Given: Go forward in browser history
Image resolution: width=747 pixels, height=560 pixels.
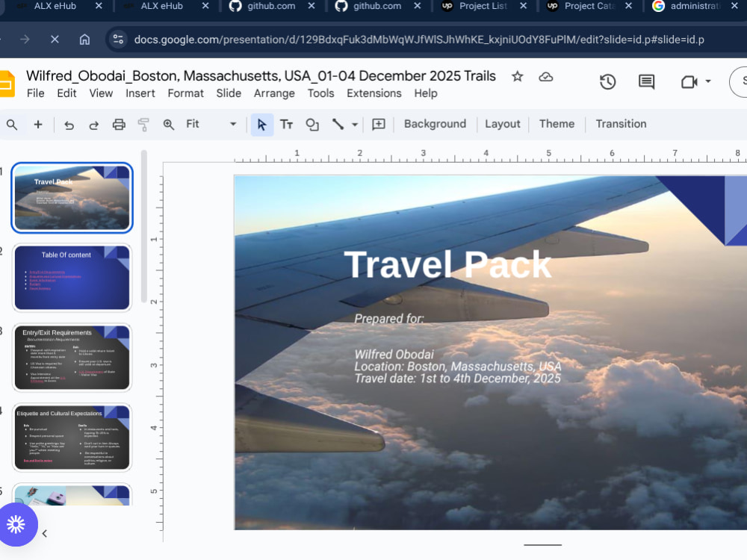Looking at the screenshot, I should pyautogui.click(x=25, y=40).
